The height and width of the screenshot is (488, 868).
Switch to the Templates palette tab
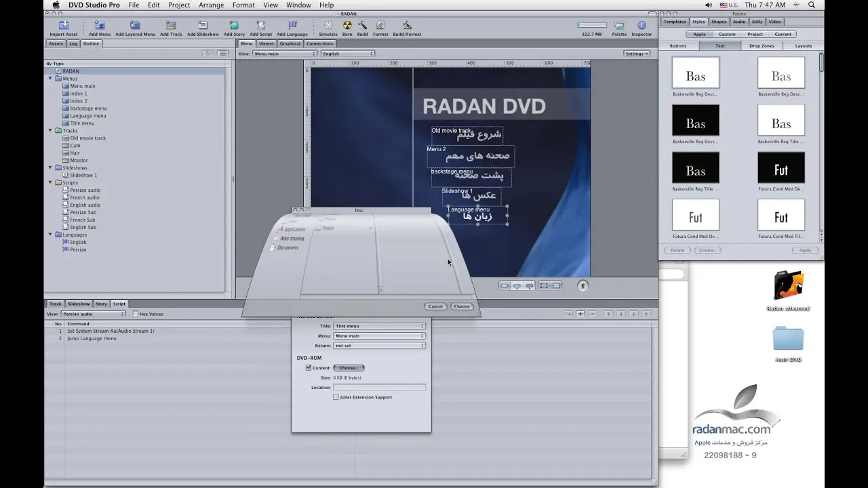675,22
